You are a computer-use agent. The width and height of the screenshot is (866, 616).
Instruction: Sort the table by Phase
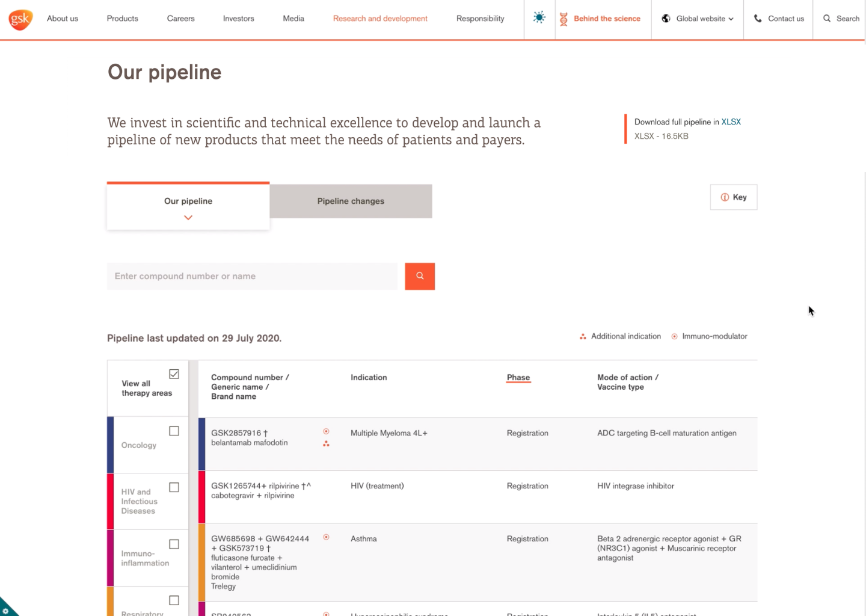click(518, 377)
